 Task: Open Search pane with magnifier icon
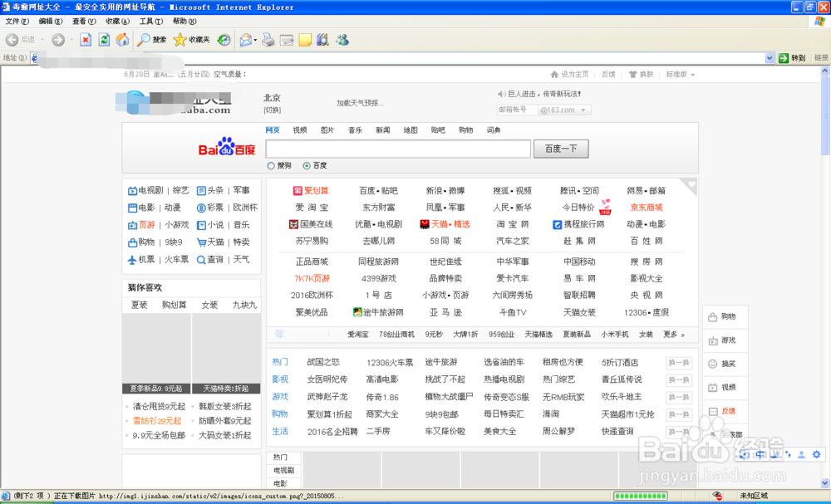(143, 40)
